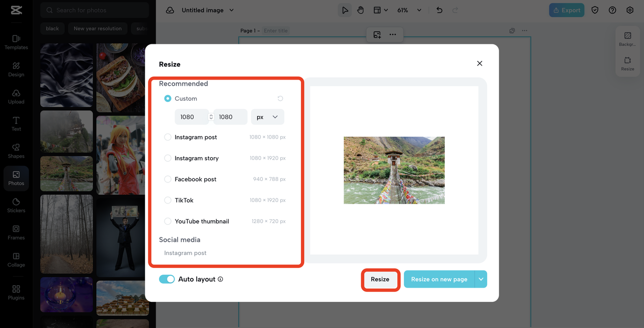This screenshot has height=328, width=644.
Task: Open the Photos panel
Action: [x=16, y=178]
